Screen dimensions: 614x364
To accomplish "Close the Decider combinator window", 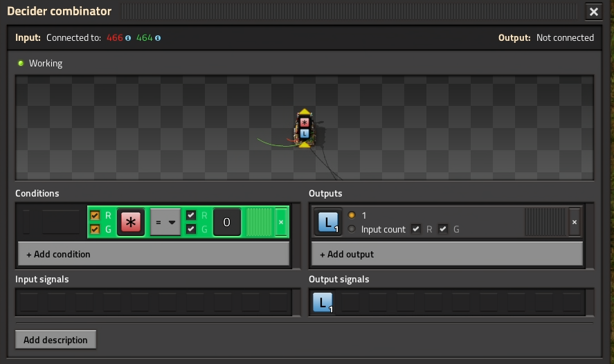I will [593, 12].
